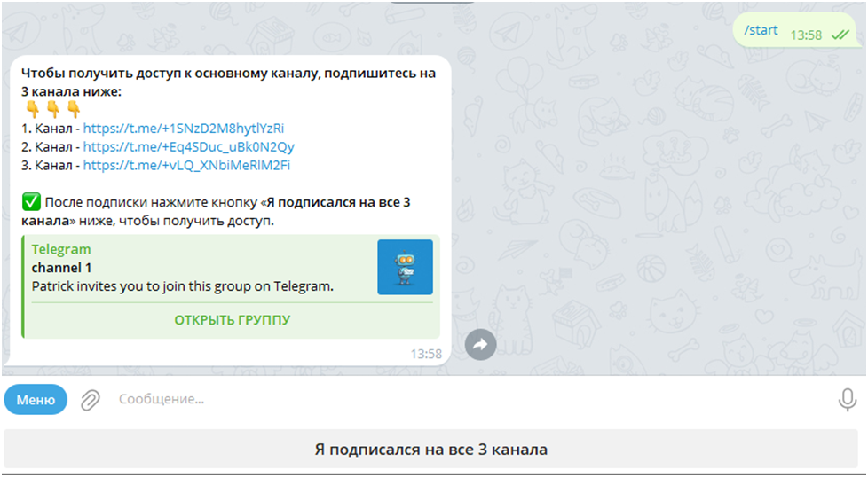The image size is (868, 477).
Task: Click the round forward arrow icon
Action: pyautogui.click(x=480, y=345)
